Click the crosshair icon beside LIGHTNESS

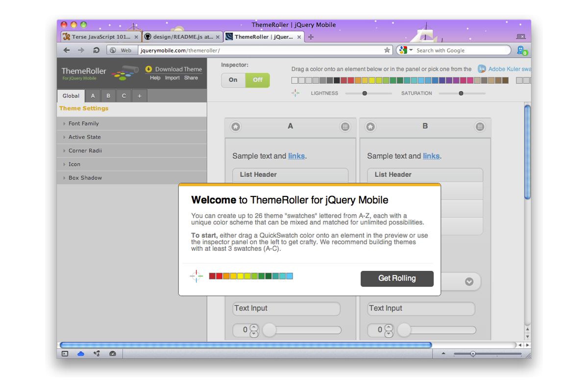tap(295, 93)
